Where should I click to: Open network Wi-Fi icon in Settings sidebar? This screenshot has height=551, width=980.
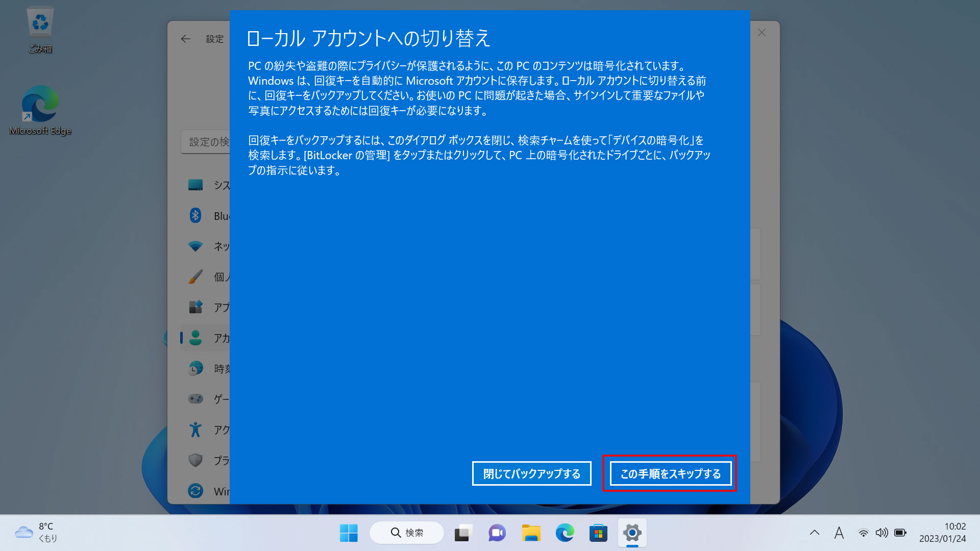(x=195, y=246)
